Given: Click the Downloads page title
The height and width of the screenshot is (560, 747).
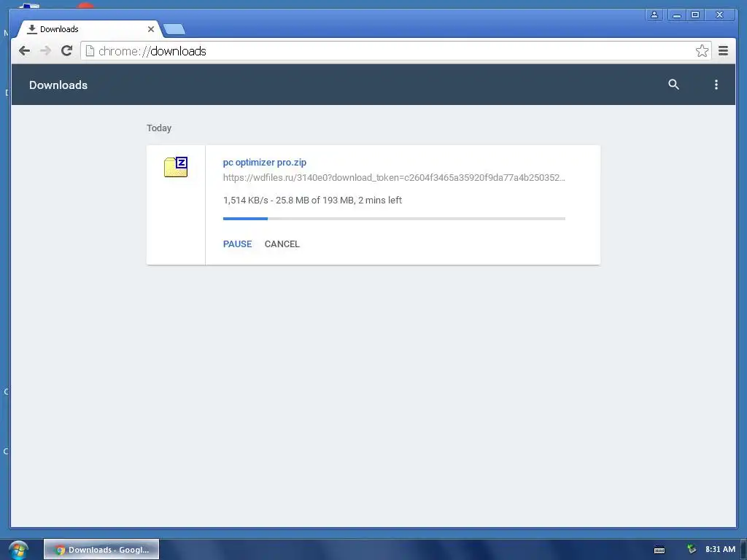Looking at the screenshot, I should coord(58,85).
